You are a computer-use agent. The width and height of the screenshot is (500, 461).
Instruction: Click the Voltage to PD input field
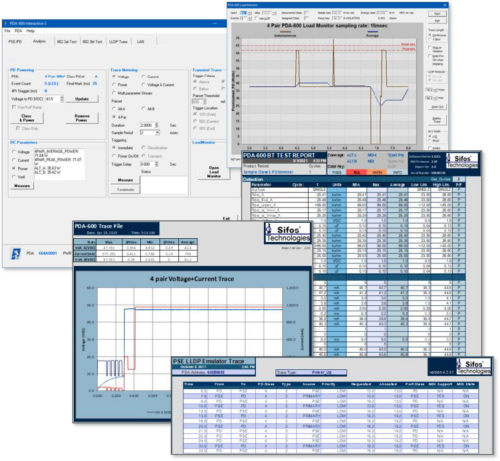tap(53, 99)
